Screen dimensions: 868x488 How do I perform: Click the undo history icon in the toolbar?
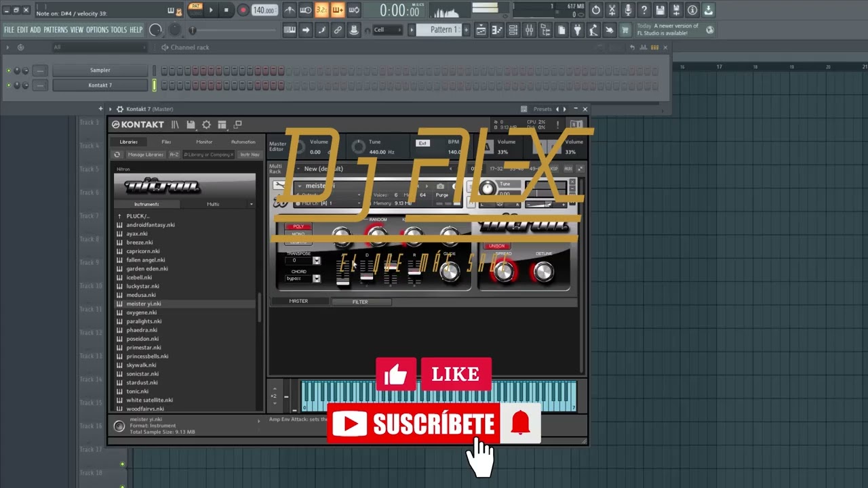click(x=596, y=10)
